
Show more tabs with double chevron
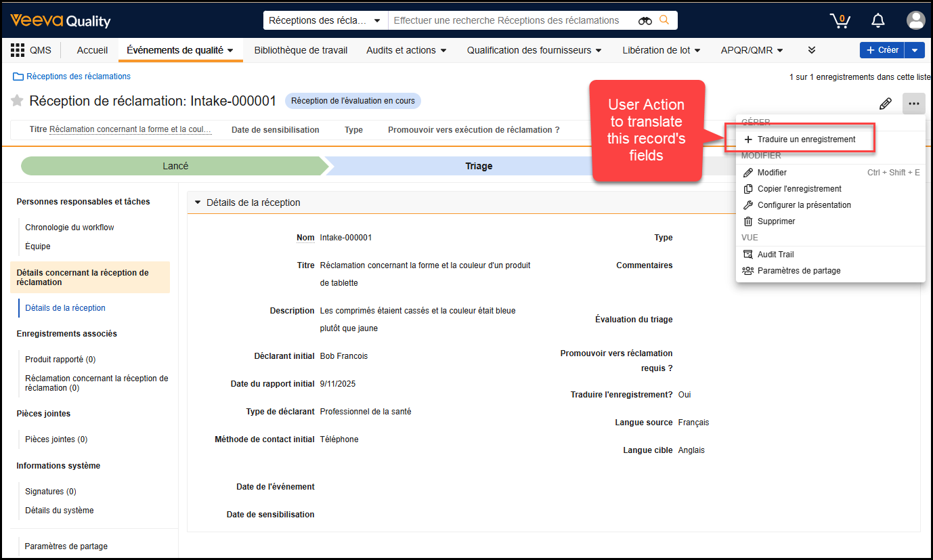[x=812, y=50]
